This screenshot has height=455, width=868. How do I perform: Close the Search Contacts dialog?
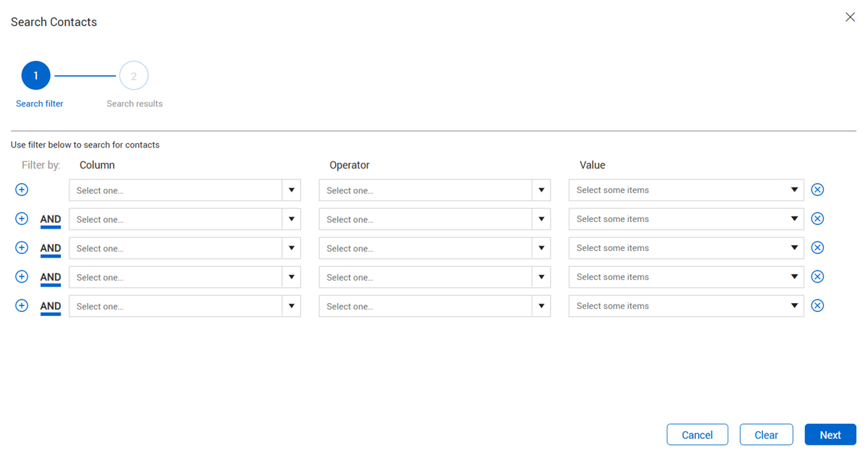pyautogui.click(x=850, y=17)
